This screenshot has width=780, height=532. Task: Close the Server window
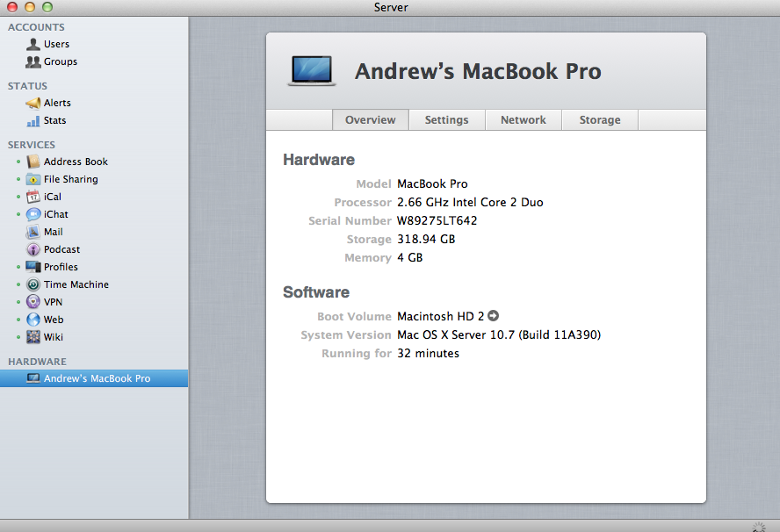point(12,6)
